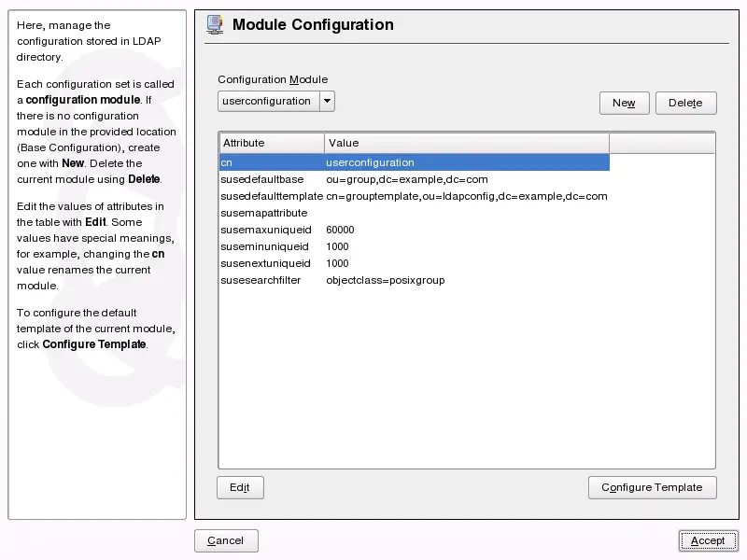747x560 pixels.
Task: Click the Module Configuration header icon
Action: (215, 25)
